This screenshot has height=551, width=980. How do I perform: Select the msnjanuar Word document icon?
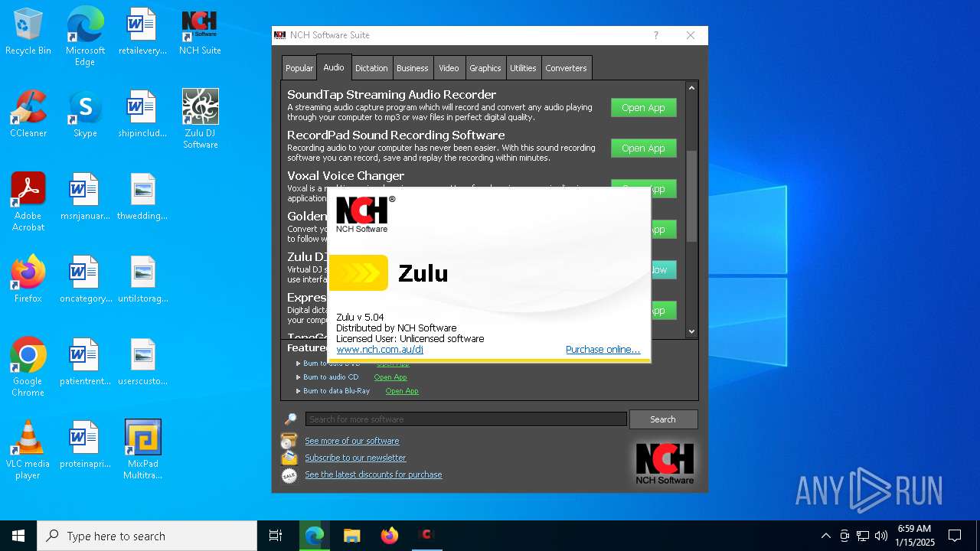[x=85, y=197]
